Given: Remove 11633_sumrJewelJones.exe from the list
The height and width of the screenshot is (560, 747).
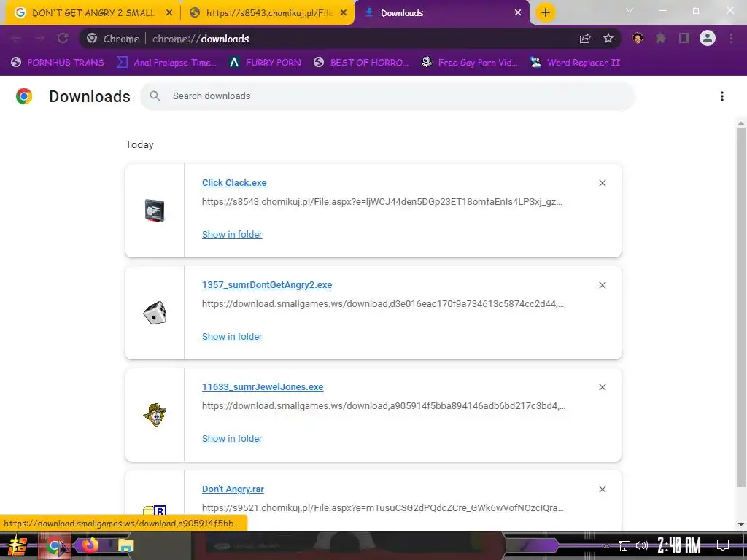Looking at the screenshot, I should pyautogui.click(x=602, y=387).
